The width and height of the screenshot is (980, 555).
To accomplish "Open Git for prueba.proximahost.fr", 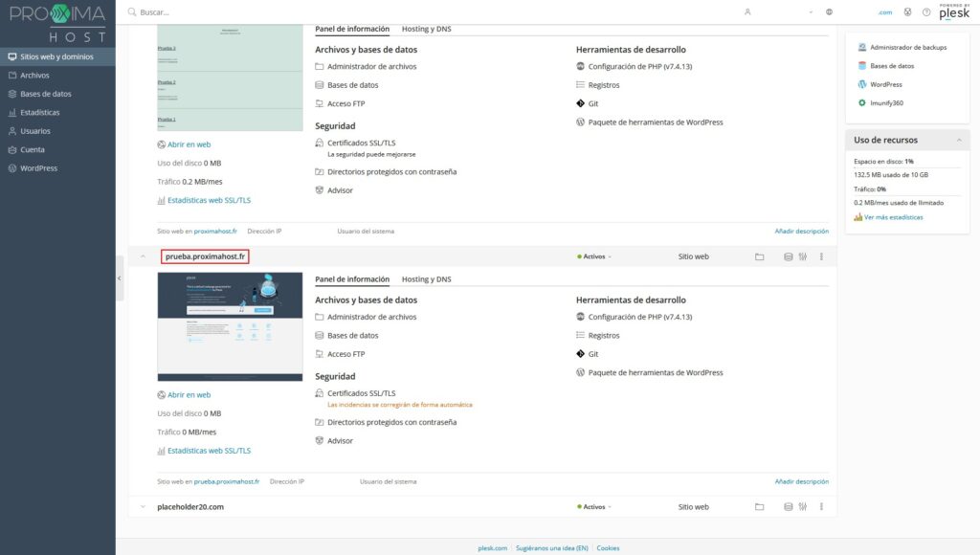I will [x=588, y=354].
